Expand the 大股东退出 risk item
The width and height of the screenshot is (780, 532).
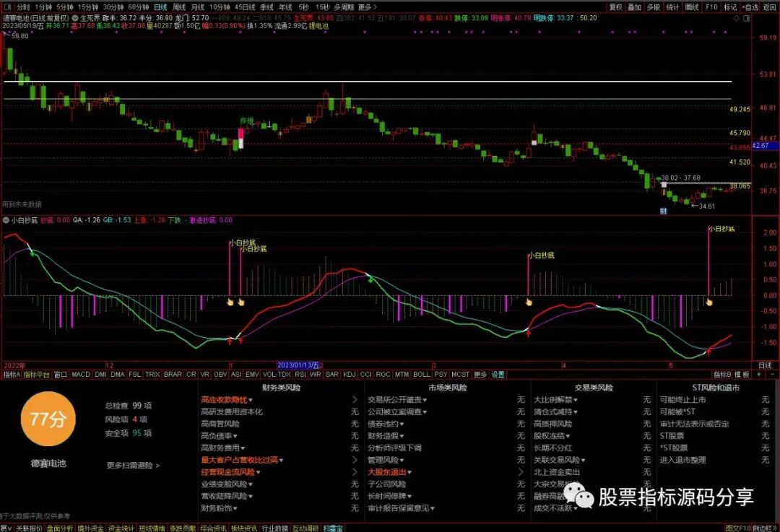pos(389,472)
